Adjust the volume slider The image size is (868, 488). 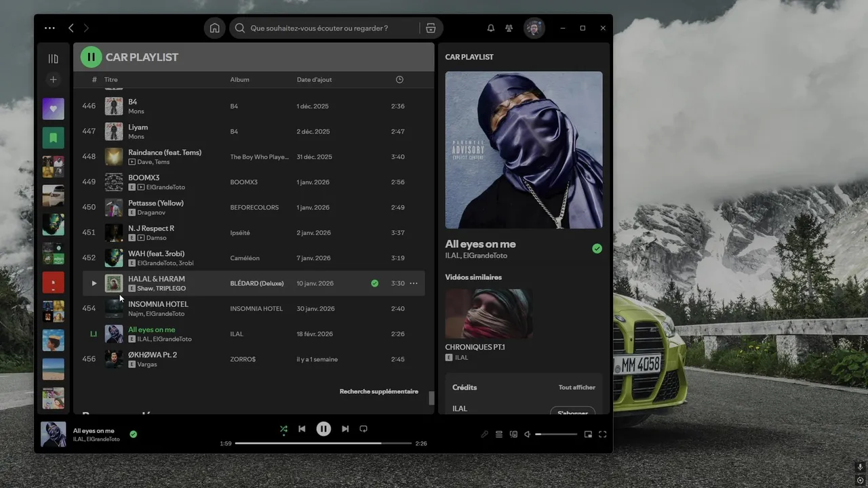(556, 434)
